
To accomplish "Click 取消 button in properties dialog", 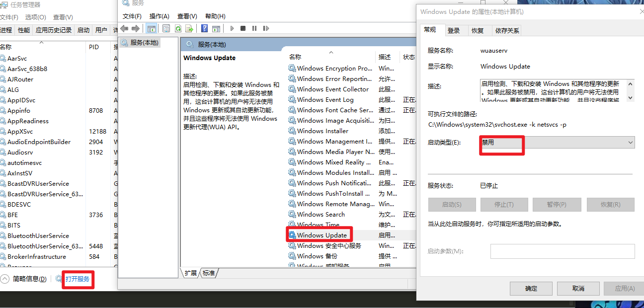I will coord(578,289).
